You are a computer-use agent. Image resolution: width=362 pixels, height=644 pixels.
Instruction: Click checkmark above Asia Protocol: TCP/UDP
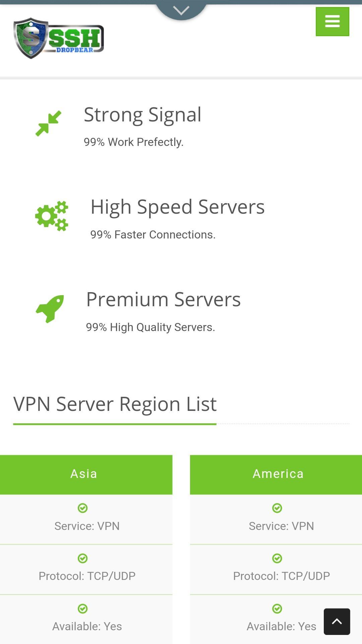tap(83, 558)
